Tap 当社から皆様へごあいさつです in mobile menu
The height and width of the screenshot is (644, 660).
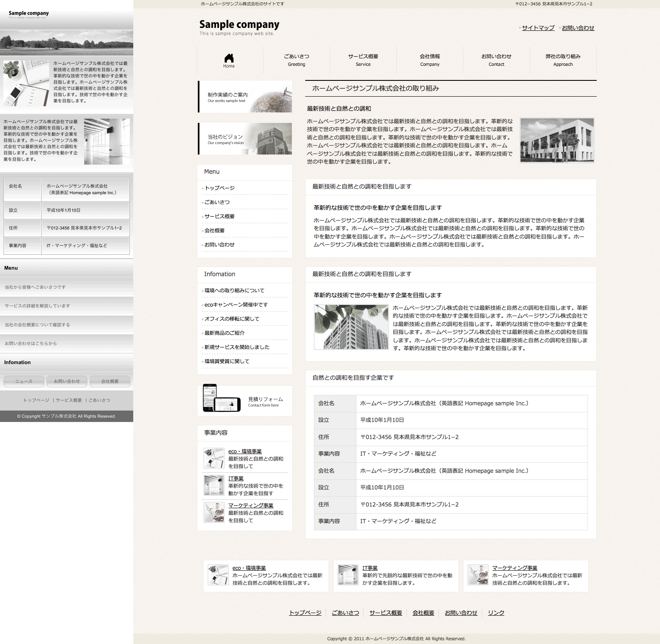[35, 287]
